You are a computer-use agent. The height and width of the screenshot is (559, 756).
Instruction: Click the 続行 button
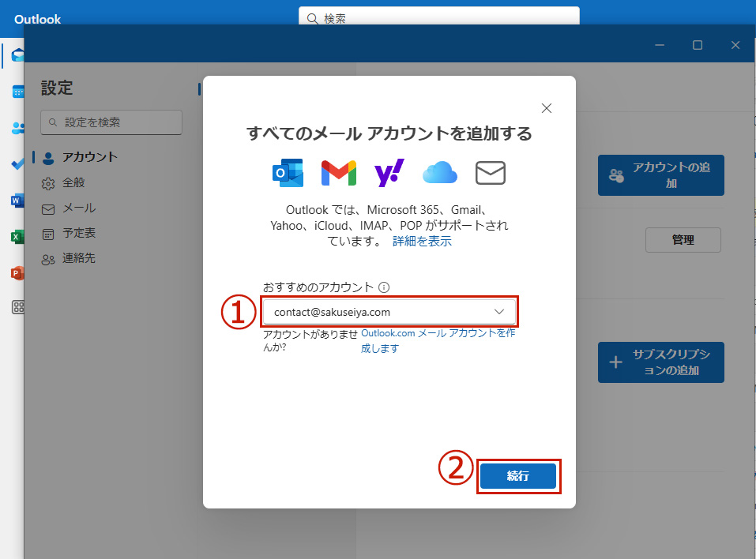[x=517, y=476]
